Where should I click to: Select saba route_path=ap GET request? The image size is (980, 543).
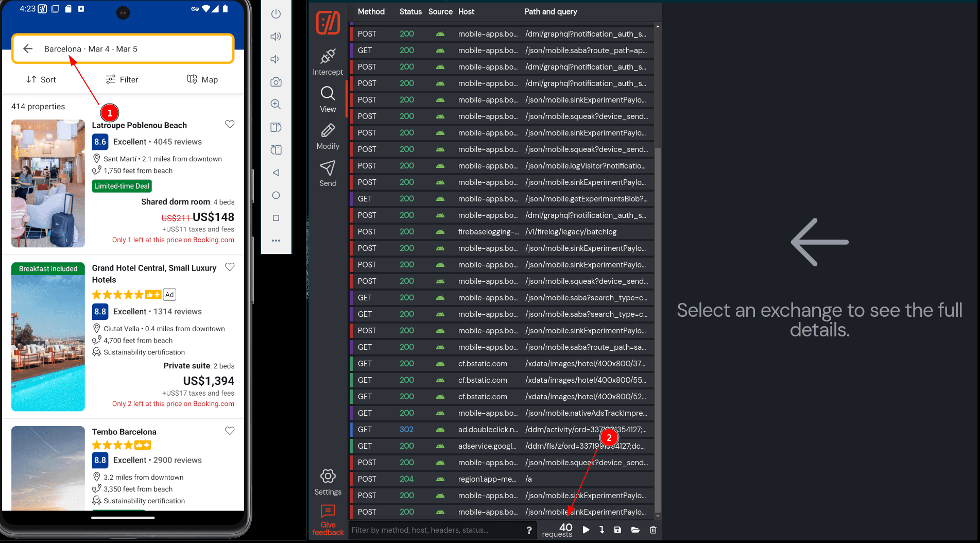[x=502, y=50]
